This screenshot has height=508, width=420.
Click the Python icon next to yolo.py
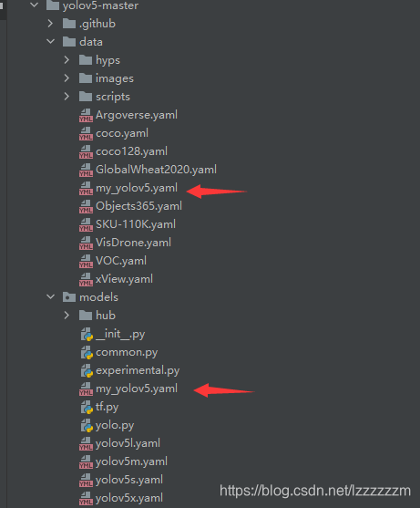point(87,425)
